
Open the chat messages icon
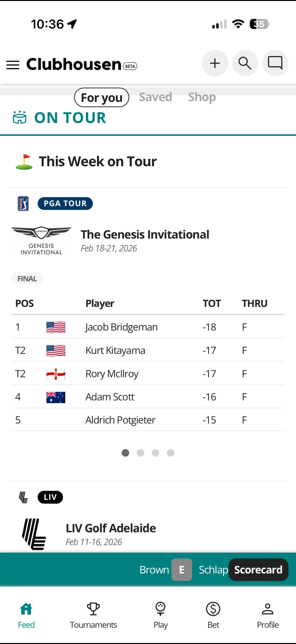click(275, 63)
